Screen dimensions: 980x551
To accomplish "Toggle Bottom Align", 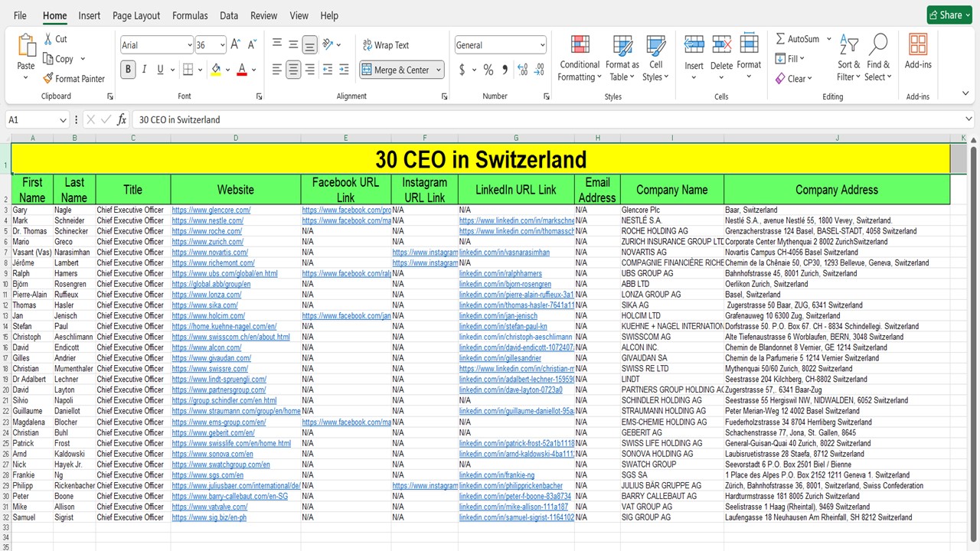I will coord(309,44).
